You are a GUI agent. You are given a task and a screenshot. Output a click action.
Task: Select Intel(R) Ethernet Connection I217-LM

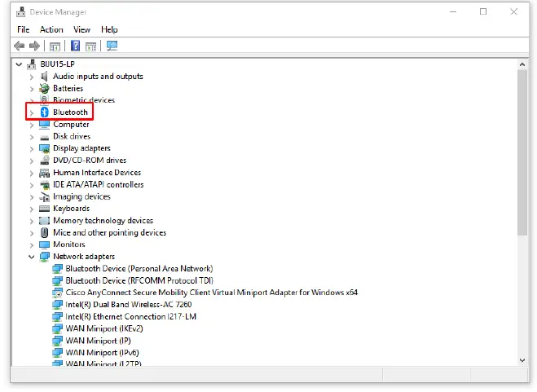coord(131,316)
